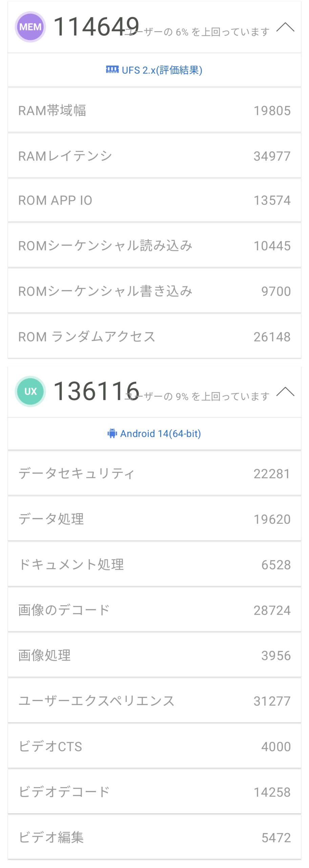309x868 pixels.
Task: Select the ビデオ編集 row
Action: point(154,837)
